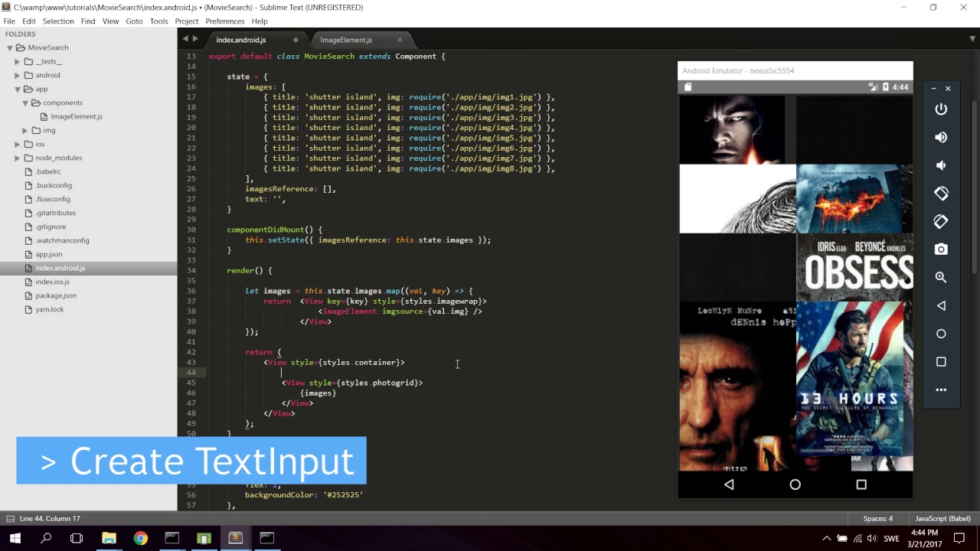
Task: Open Sublime Text taskbar icon
Action: (x=235, y=538)
